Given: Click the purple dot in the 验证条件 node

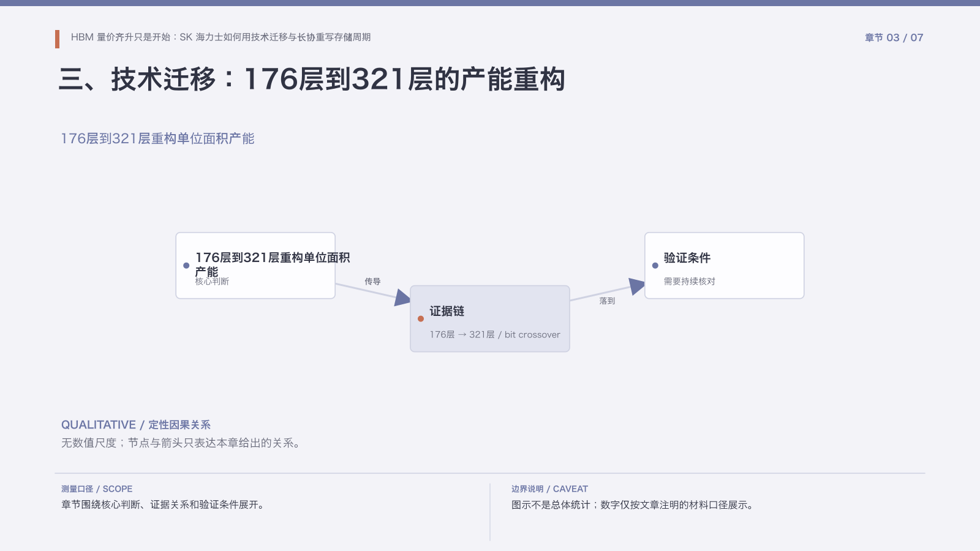Looking at the screenshot, I should pos(655,266).
